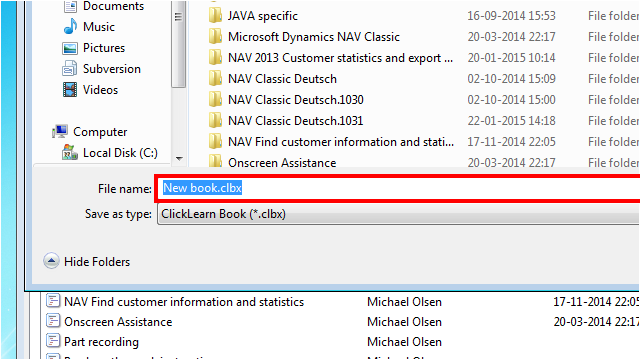Image resolution: width=640 pixels, height=360 pixels.
Task: Open the Documents library in sidebar
Action: (103, 6)
